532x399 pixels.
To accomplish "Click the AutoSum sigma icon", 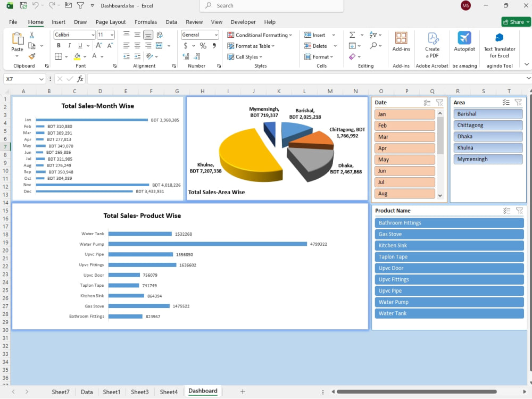I will [352, 35].
